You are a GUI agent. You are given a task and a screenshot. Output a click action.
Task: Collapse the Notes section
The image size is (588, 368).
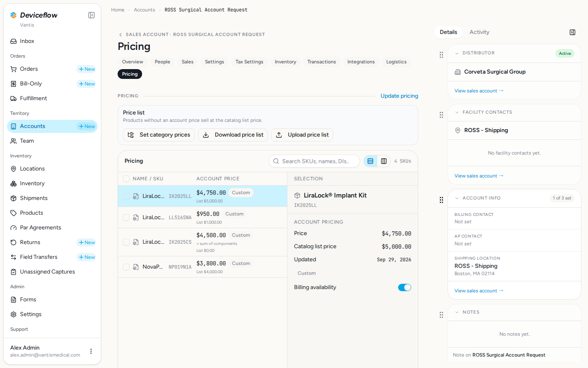click(x=457, y=312)
